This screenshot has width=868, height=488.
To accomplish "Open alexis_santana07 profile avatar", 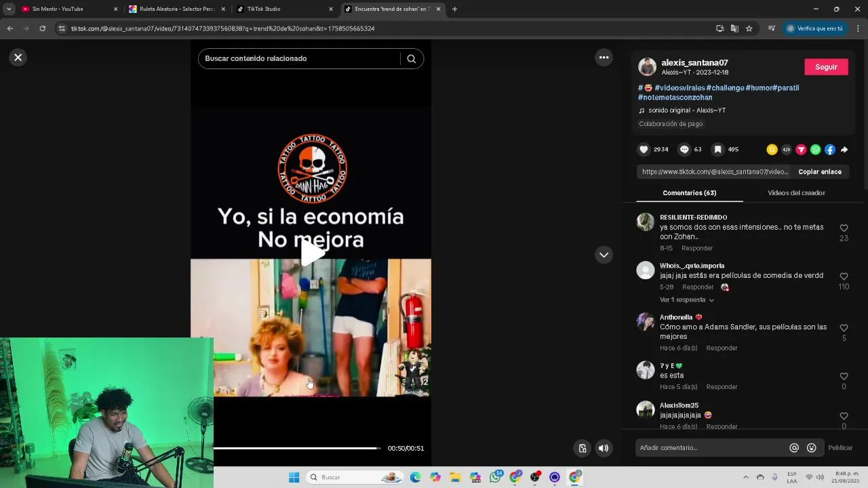I will (x=647, y=66).
